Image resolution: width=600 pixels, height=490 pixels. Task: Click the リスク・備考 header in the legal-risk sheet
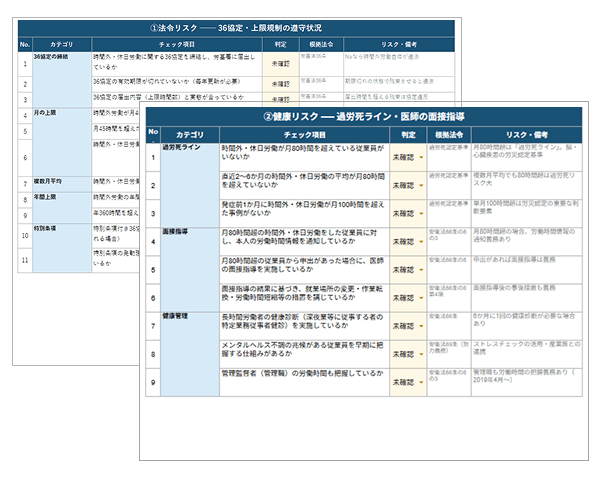pos(399,44)
